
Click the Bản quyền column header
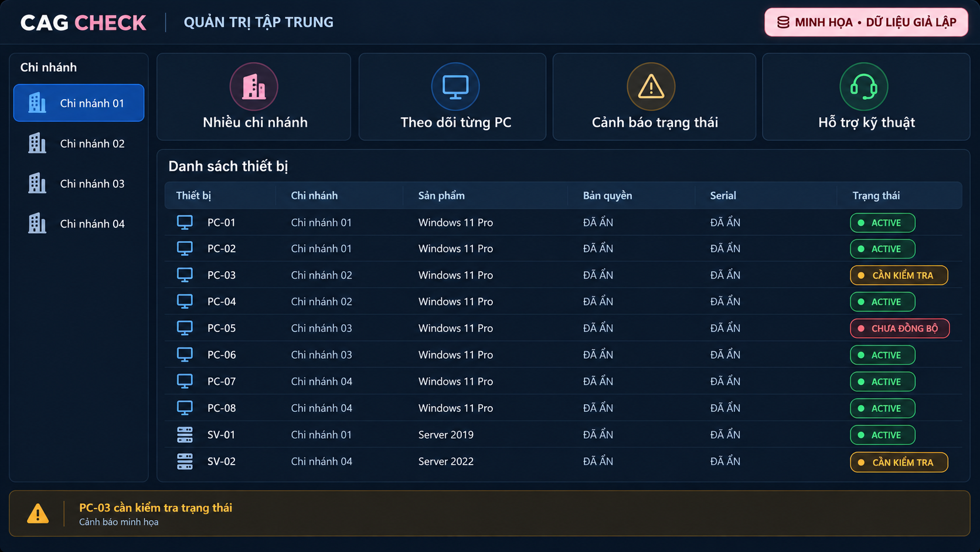pyautogui.click(x=607, y=195)
